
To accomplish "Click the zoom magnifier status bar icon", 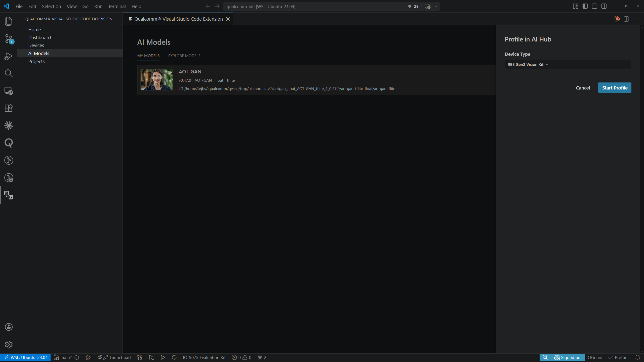I will (x=545, y=357).
